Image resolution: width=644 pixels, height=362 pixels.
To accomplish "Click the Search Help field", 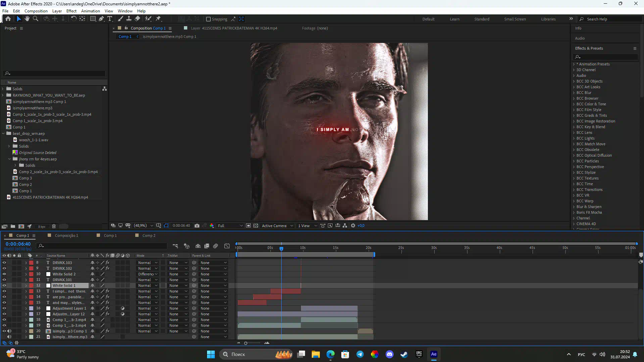I will coord(610,19).
